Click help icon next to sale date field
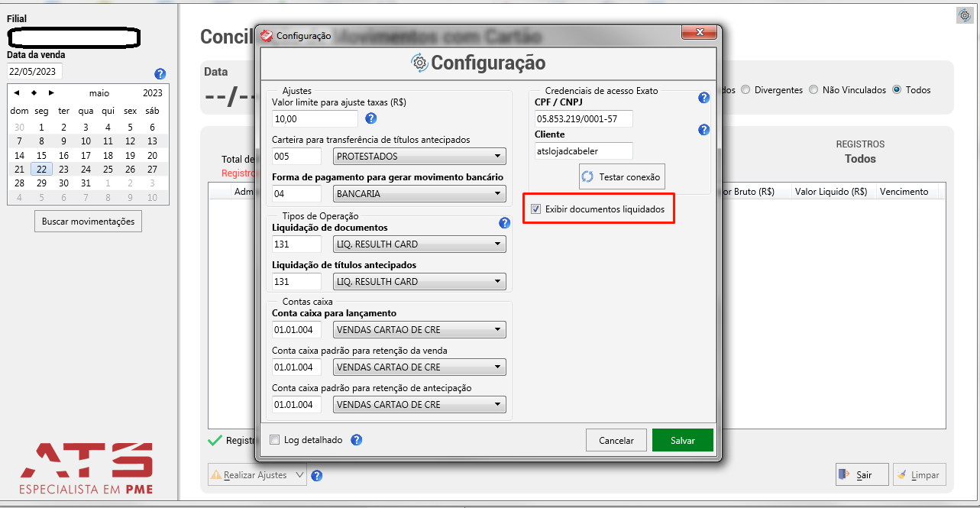The height and width of the screenshot is (508, 980). (x=160, y=74)
